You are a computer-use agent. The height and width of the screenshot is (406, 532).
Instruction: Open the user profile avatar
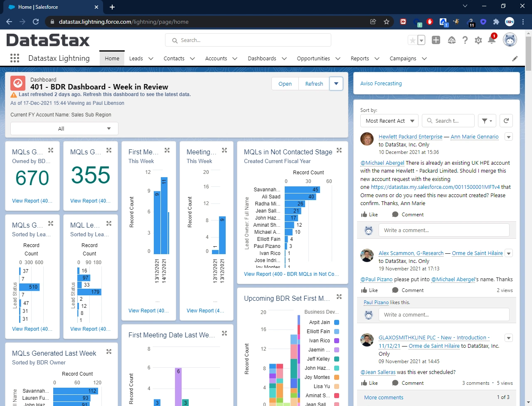pos(510,40)
